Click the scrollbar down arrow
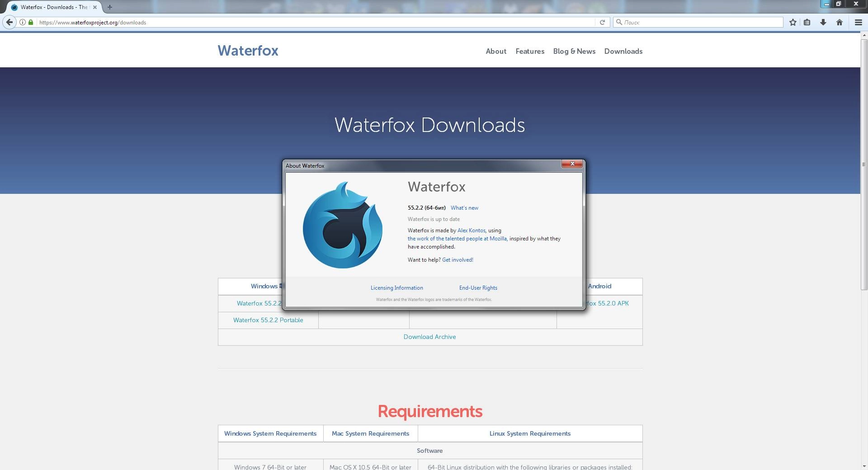868x470 pixels. [x=864, y=466]
